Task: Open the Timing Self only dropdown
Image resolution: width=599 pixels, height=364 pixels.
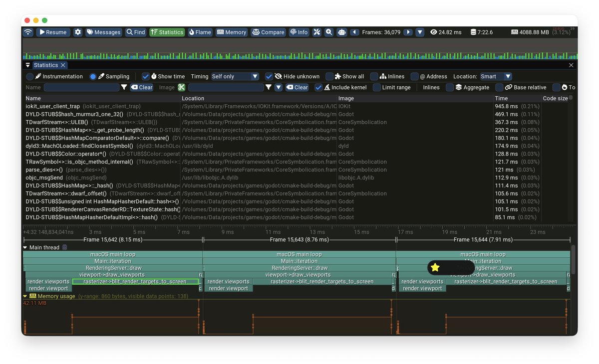Action: tap(235, 76)
